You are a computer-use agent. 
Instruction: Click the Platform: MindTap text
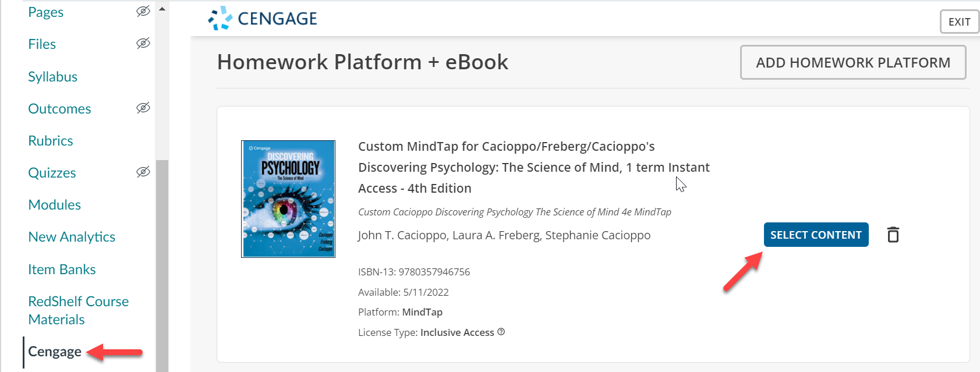pos(400,312)
